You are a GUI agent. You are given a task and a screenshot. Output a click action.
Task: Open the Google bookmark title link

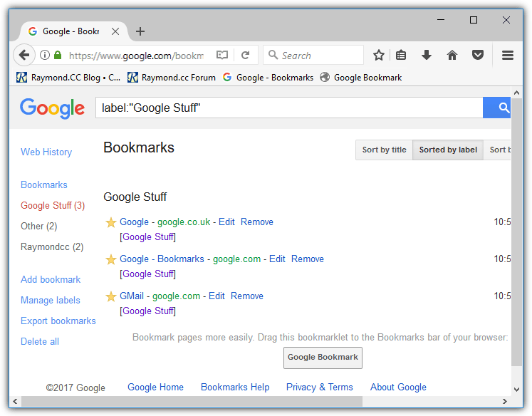coord(134,222)
